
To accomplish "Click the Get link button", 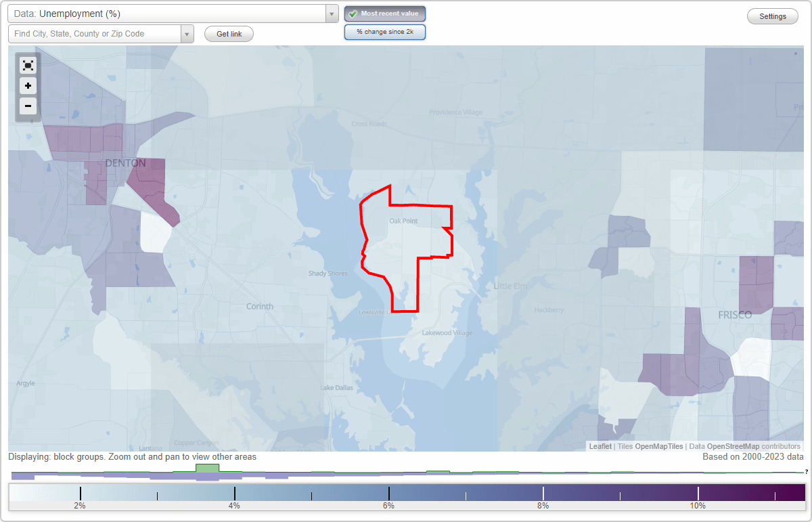I will [x=229, y=34].
